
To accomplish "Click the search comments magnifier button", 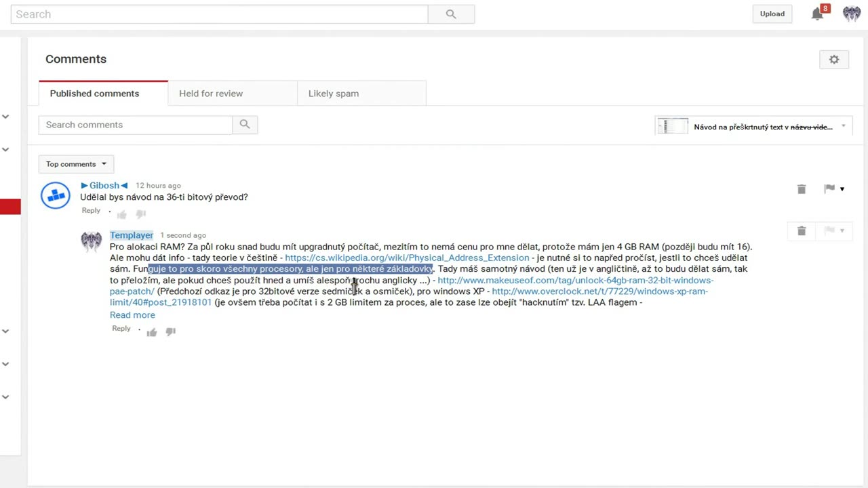I will (x=245, y=125).
